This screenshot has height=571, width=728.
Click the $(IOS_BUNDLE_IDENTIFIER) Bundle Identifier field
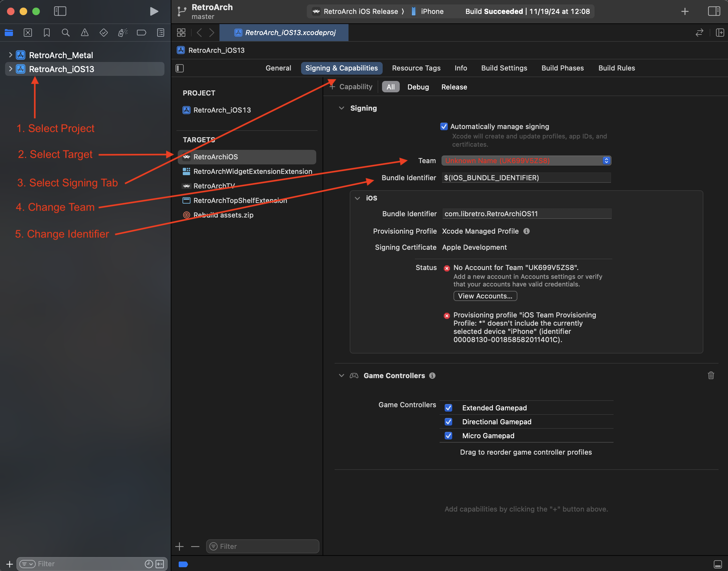click(526, 178)
